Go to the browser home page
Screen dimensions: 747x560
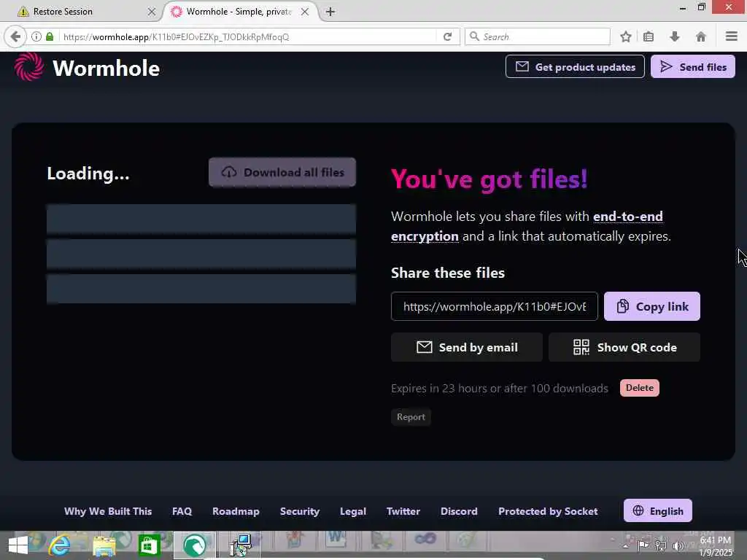[701, 36]
